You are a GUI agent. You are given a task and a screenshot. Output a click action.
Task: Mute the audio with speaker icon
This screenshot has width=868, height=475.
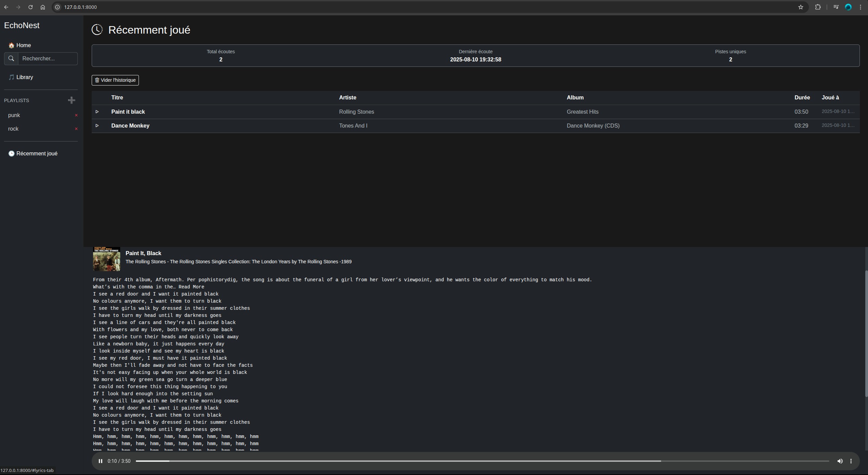tap(840, 461)
